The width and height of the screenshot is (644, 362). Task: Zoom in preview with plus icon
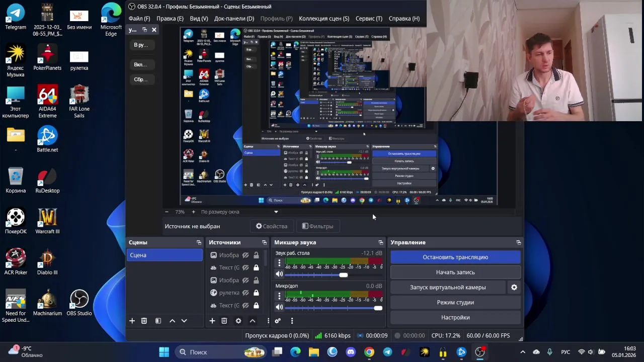tap(193, 212)
